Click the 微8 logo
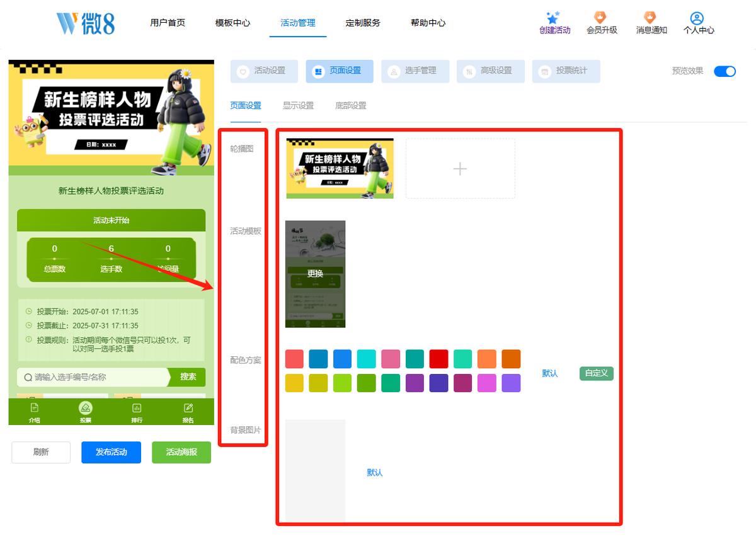This screenshot has height=536, width=756. (x=86, y=23)
